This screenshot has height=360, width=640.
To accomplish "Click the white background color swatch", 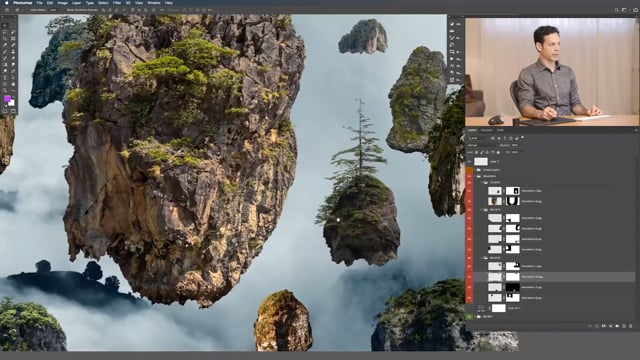I will tap(12, 103).
